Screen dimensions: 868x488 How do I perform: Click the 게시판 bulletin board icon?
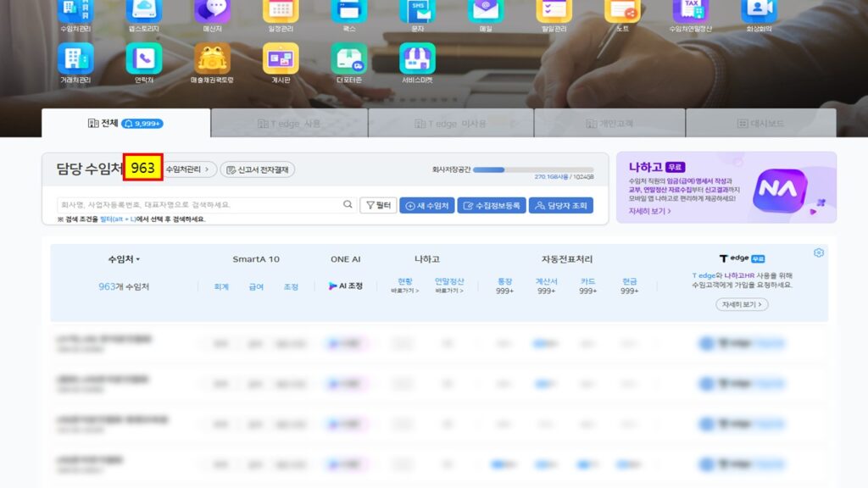point(280,59)
